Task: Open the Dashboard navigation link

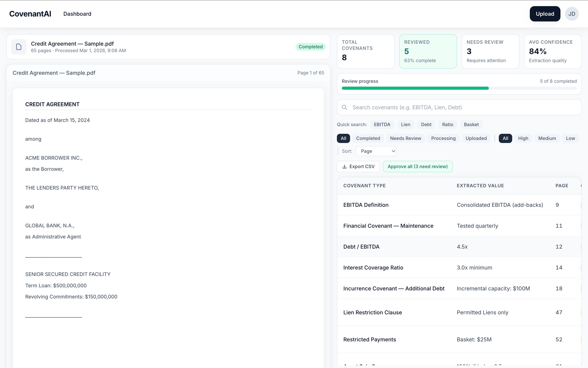Action: 77,14
